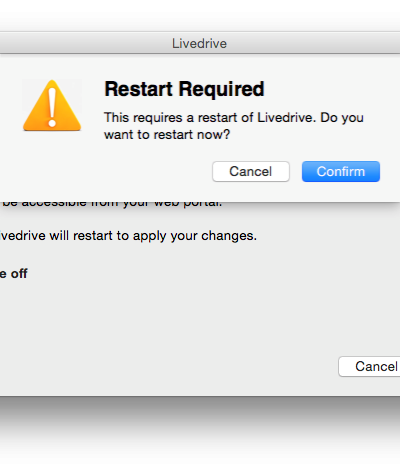Cancel the Restart Required dialog
400x476 pixels.
(251, 172)
